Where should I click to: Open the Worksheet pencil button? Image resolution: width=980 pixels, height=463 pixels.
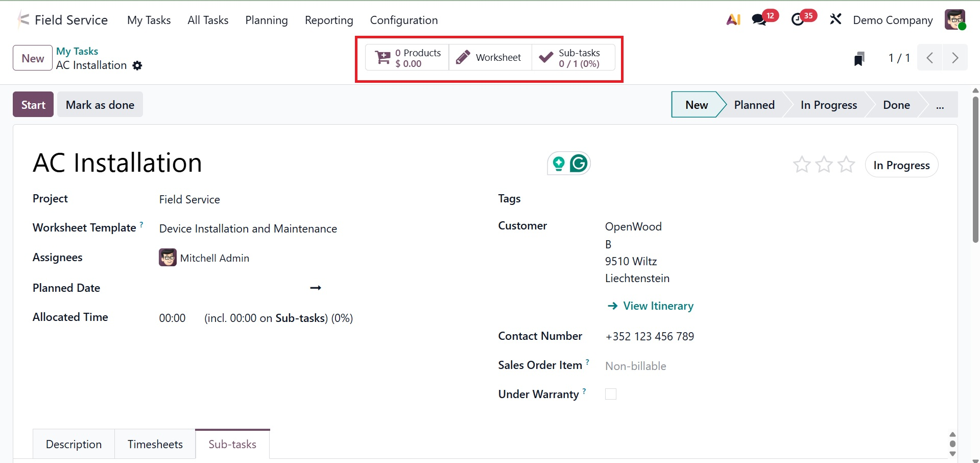[490, 58]
